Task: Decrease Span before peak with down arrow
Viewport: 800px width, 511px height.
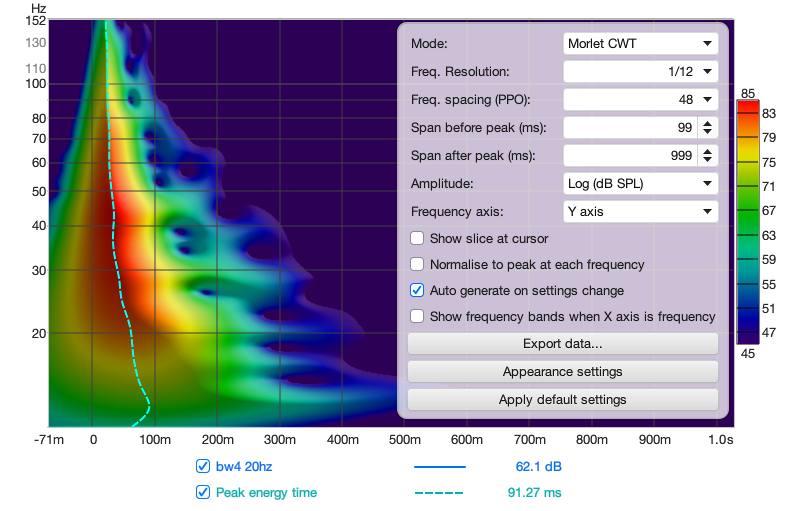Action: (707, 132)
